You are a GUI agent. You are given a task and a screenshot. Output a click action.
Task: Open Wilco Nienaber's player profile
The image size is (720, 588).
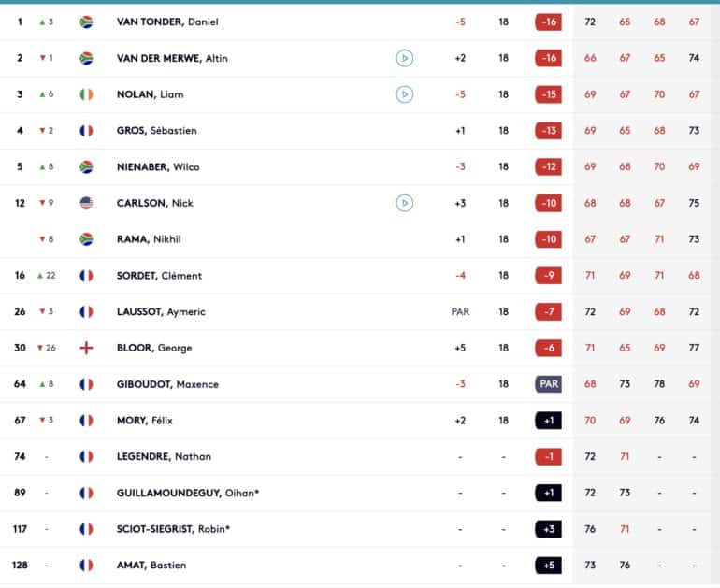tap(158, 167)
